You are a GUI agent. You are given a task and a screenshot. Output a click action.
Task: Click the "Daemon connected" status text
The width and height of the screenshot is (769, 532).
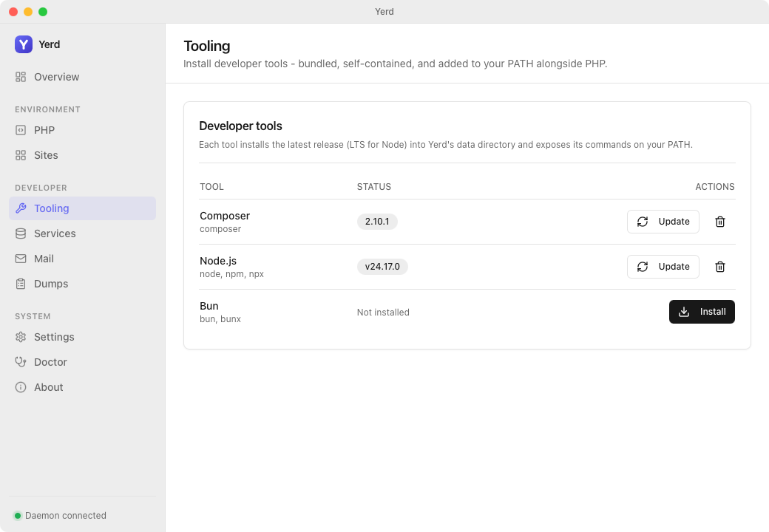pyautogui.click(x=66, y=515)
